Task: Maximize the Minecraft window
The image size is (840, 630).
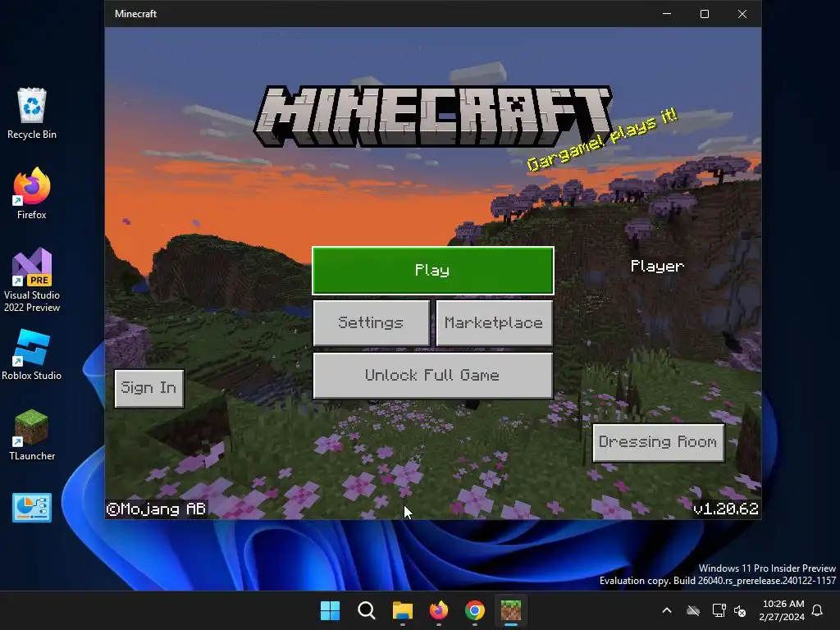Action: [x=705, y=14]
